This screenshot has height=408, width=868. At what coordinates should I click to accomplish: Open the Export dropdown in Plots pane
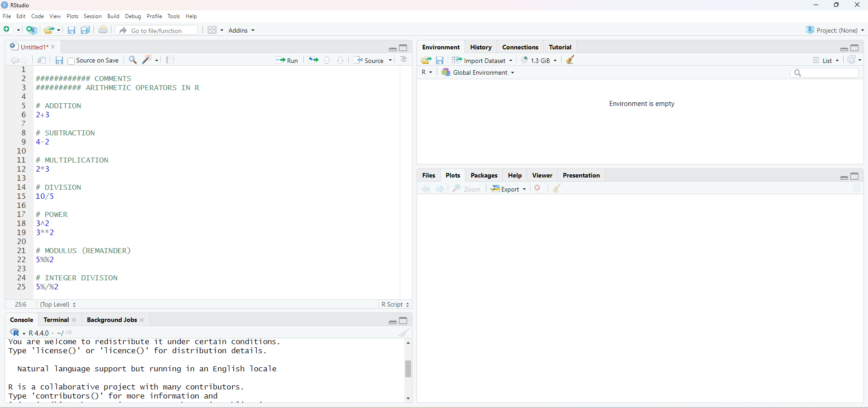point(508,189)
